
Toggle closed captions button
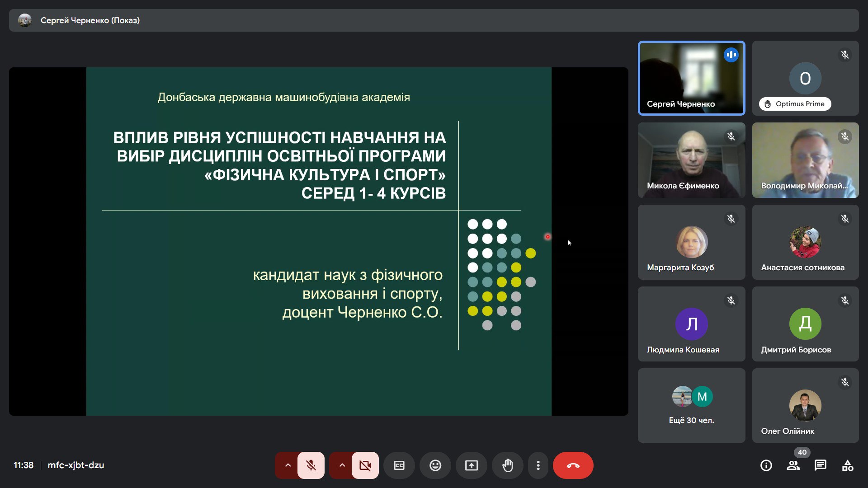tap(399, 465)
